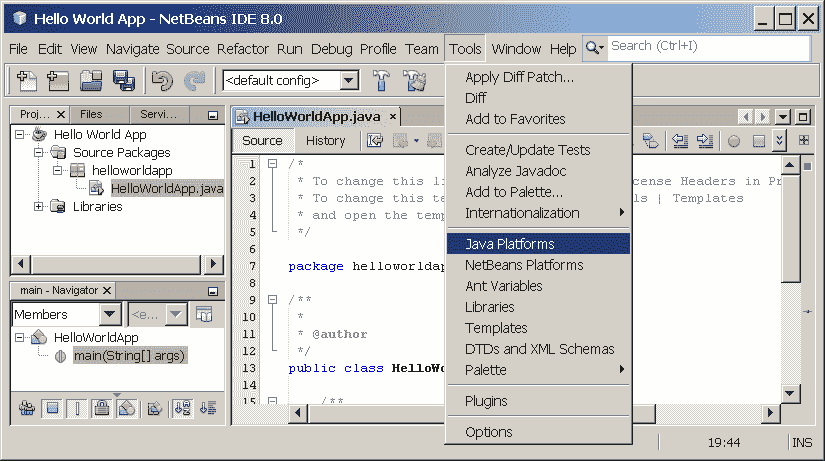The width and height of the screenshot is (825, 461).
Task: Select Ant Variables menu item
Action: click(x=538, y=286)
